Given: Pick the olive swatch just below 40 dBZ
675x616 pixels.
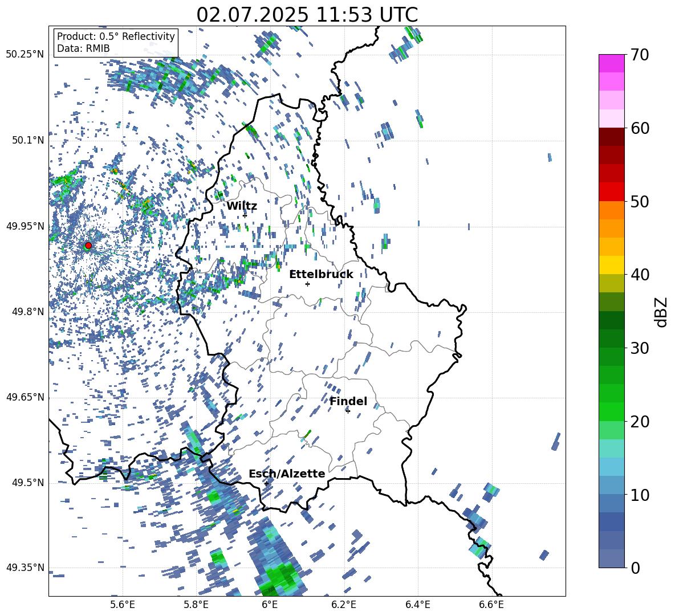Looking at the screenshot, I should [x=611, y=283].
